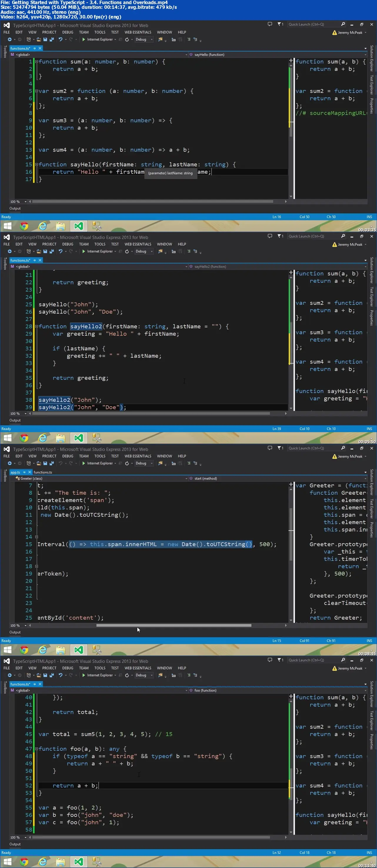Open Greeter (class) scope dropdown
The image size is (377, 868).
pyautogui.click(x=99, y=479)
